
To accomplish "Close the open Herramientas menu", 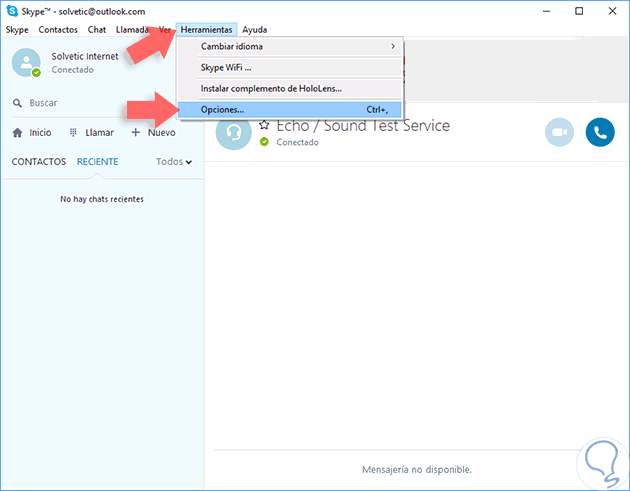I will pyautogui.click(x=207, y=30).
